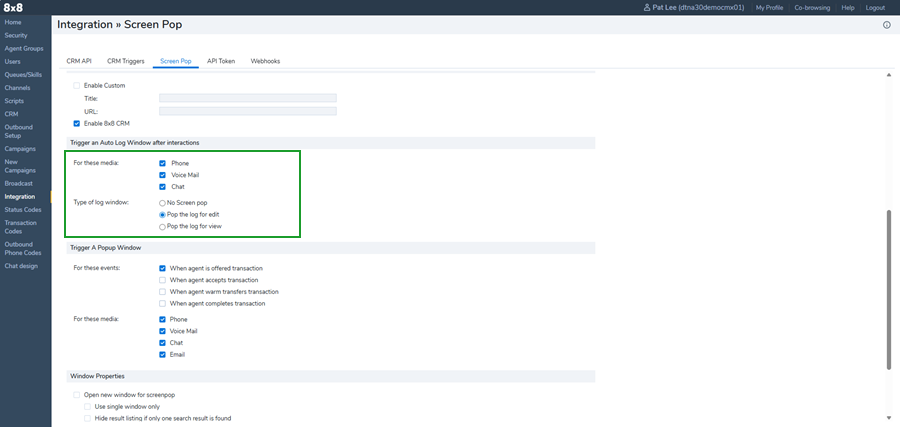This screenshot has width=900, height=427.
Task: Choose Pop the log for view
Action: pos(162,227)
